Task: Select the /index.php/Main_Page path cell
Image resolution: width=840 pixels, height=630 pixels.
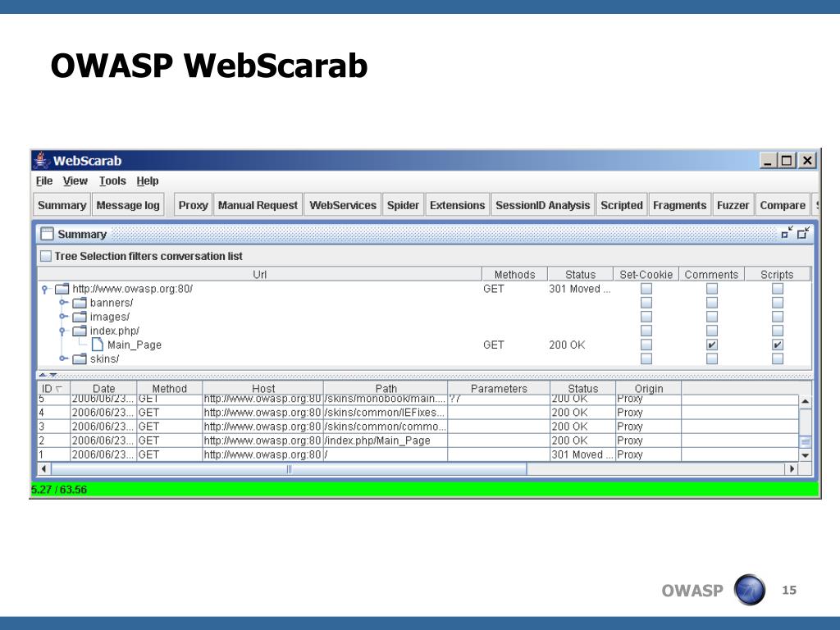Action: tap(386, 441)
